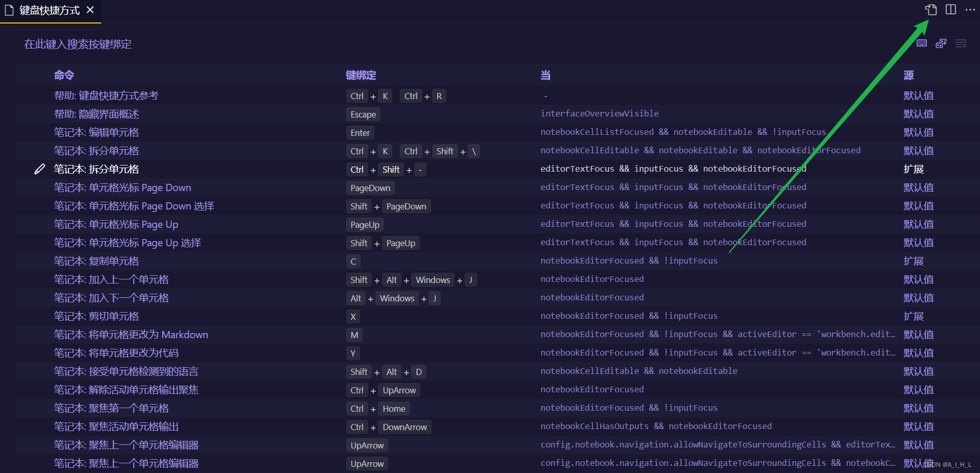
Task: Click the Alt+Windows+J keybinding
Action: coord(393,298)
